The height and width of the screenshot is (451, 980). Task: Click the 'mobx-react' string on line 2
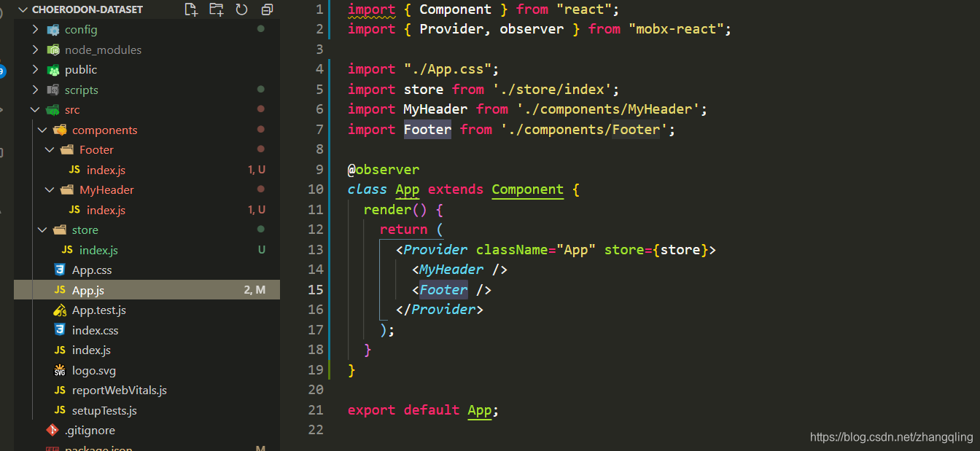point(675,29)
